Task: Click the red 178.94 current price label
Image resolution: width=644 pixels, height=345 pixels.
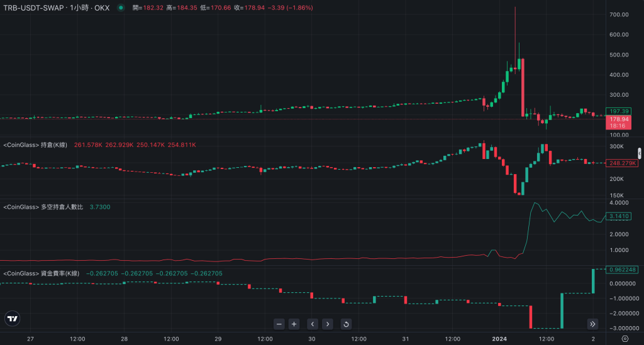Action: [618, 119]
